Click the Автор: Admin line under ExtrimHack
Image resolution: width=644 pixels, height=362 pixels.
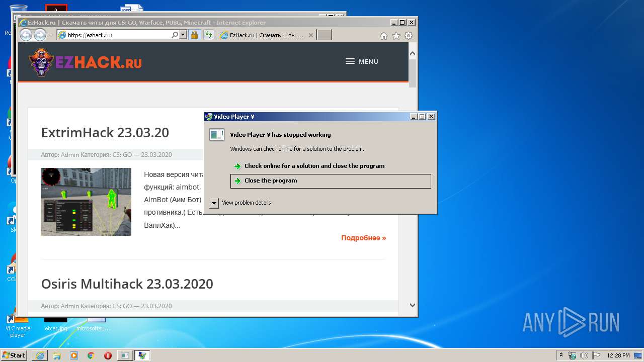[x=106, y=155]
